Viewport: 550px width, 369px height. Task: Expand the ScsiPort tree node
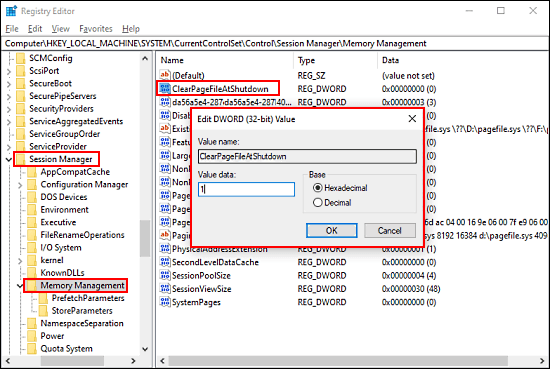pos(9,71)
